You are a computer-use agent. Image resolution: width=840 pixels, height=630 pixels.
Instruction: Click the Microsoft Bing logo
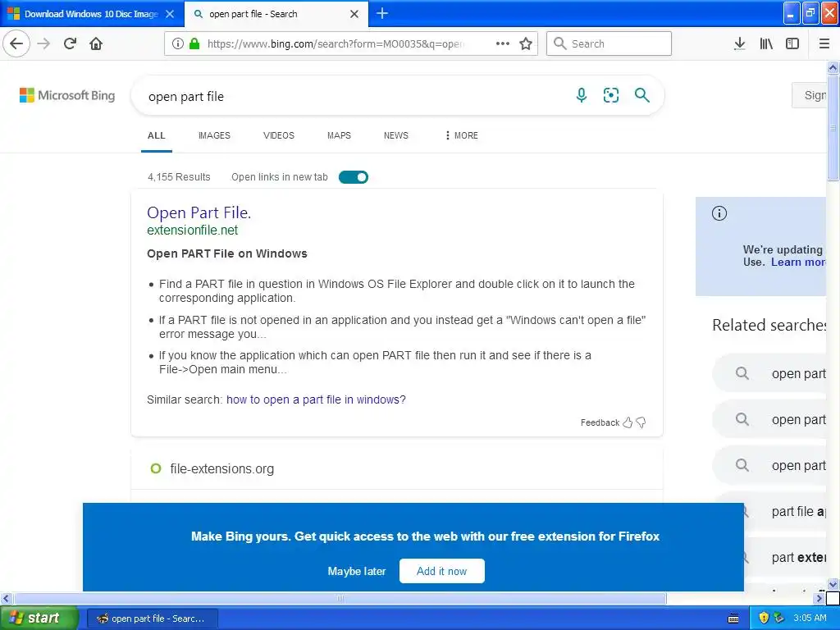coord(67,95)
